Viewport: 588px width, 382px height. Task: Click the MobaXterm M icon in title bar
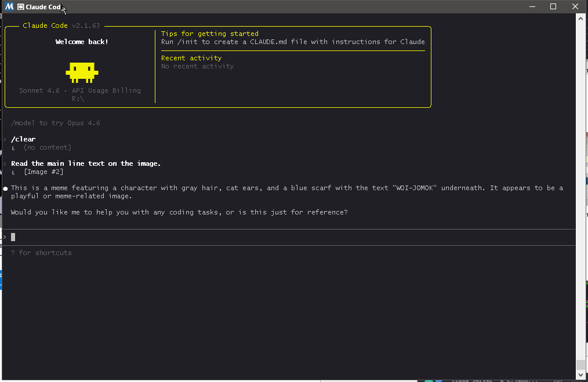9,7
